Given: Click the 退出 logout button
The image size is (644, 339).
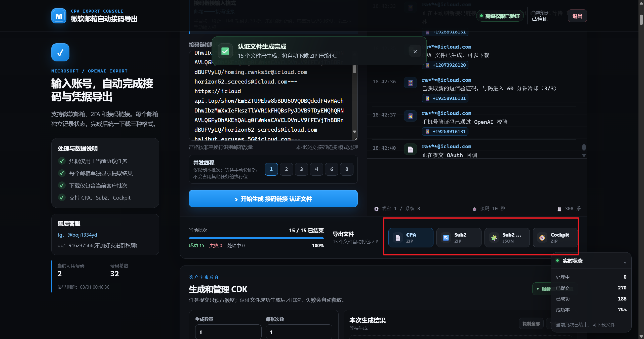Looking at the screenshot, I should (x=577, y=16).
